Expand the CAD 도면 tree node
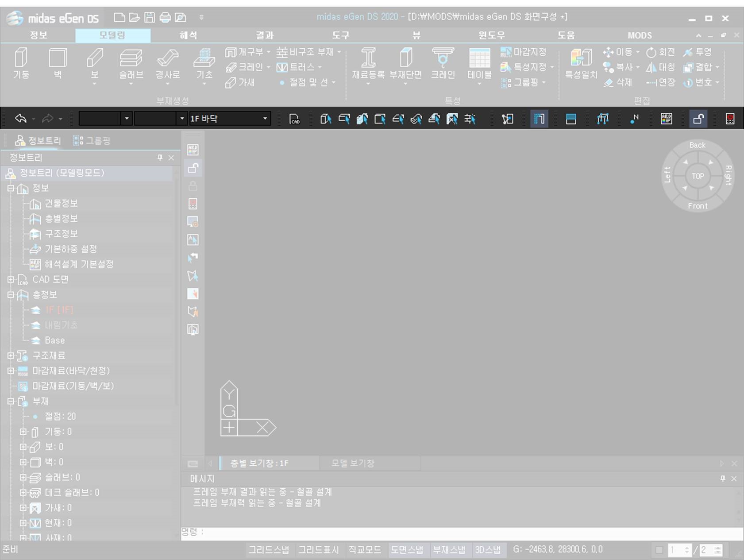 click(x=11, y=279)
